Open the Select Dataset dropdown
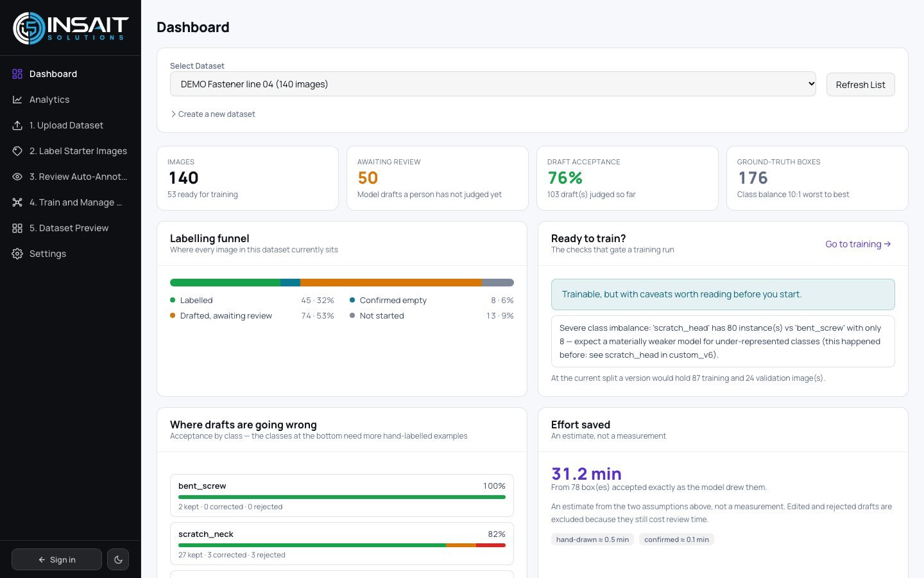The width and height of the screenshot is (924, 578). click(x=493, y=84)
